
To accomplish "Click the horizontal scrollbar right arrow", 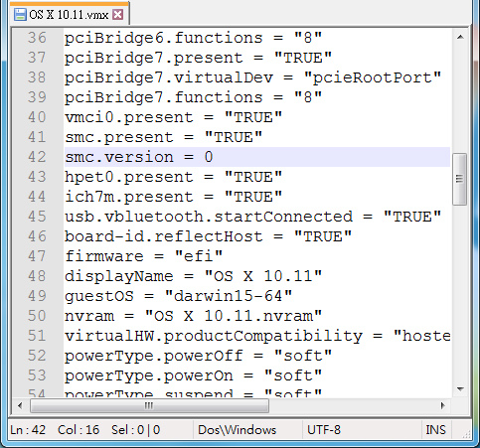I will (x=443, y=405).
